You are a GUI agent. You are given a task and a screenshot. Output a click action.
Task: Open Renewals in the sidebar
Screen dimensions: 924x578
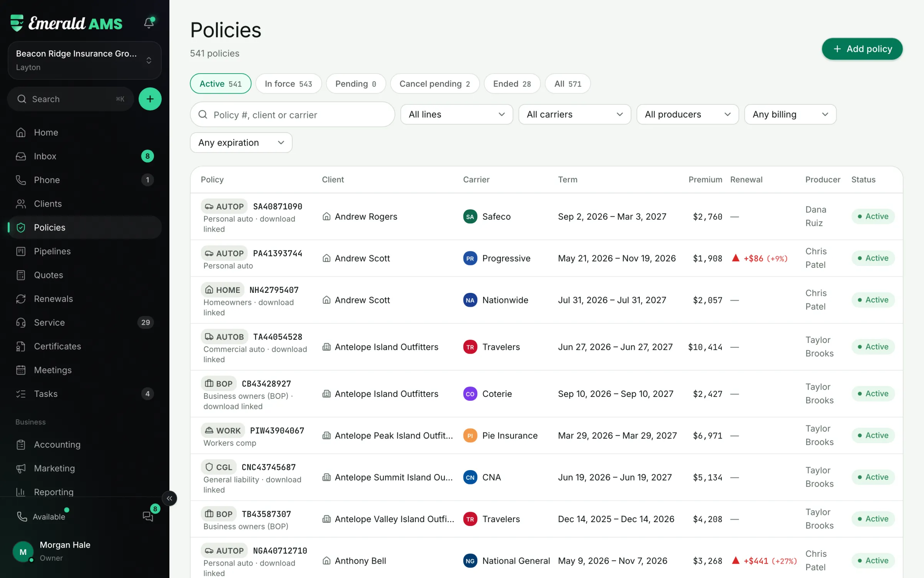[85, 299]
